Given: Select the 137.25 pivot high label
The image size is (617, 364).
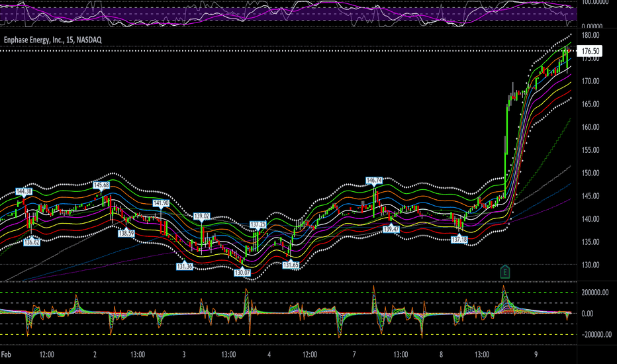Looking at the screenshot, I should [x=258, y=224].
